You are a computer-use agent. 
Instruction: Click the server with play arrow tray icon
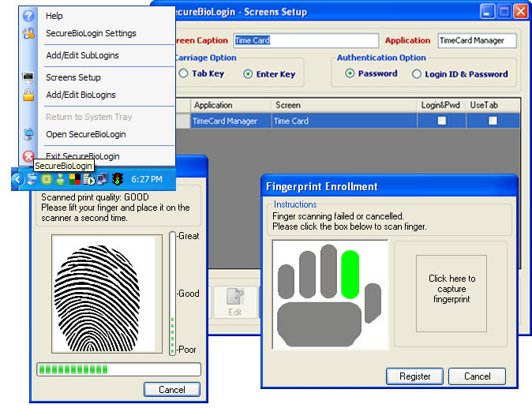pyautogui.click(x=89, y=179)
